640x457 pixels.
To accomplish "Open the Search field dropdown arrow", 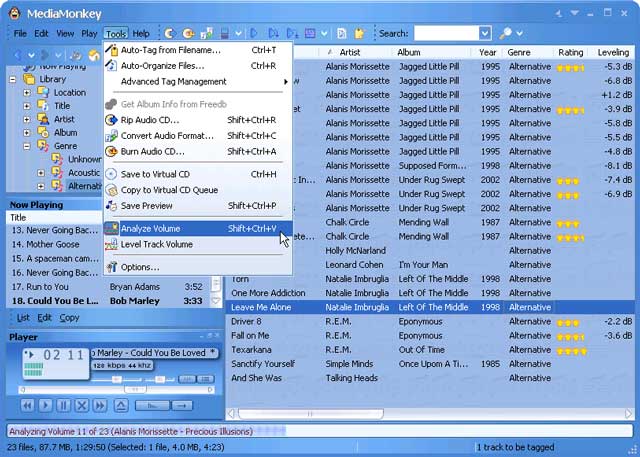I will (x=485, y=33).
